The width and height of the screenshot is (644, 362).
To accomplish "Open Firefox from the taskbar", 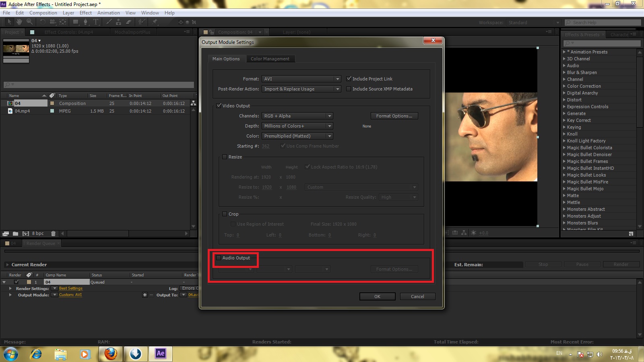I will tap(111, 354).
